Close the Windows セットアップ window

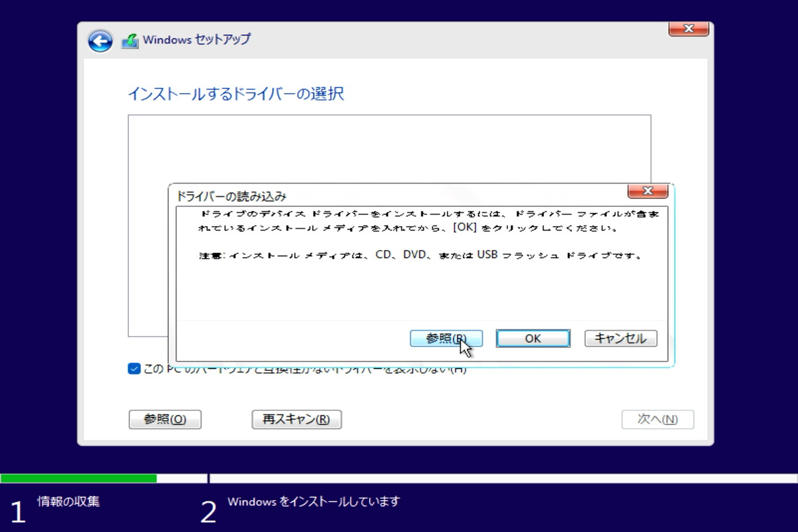[x=688, y=29]
